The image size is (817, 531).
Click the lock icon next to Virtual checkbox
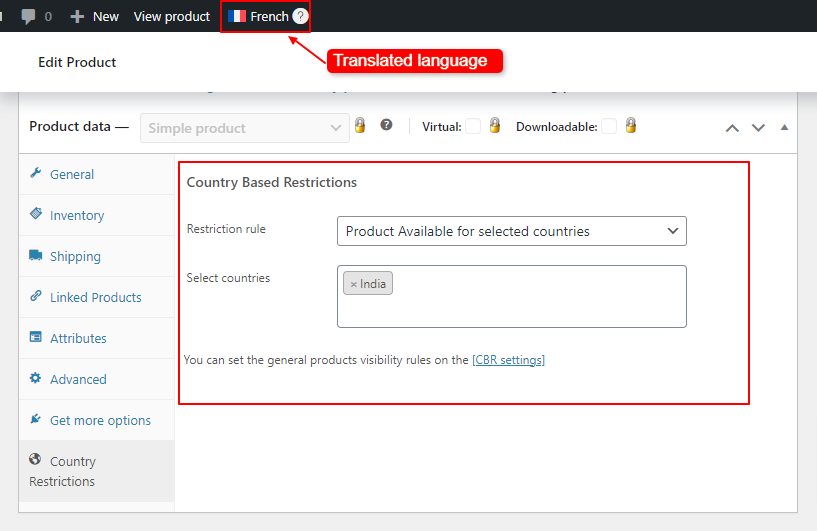pyautogui.click(x=494, y=126)
